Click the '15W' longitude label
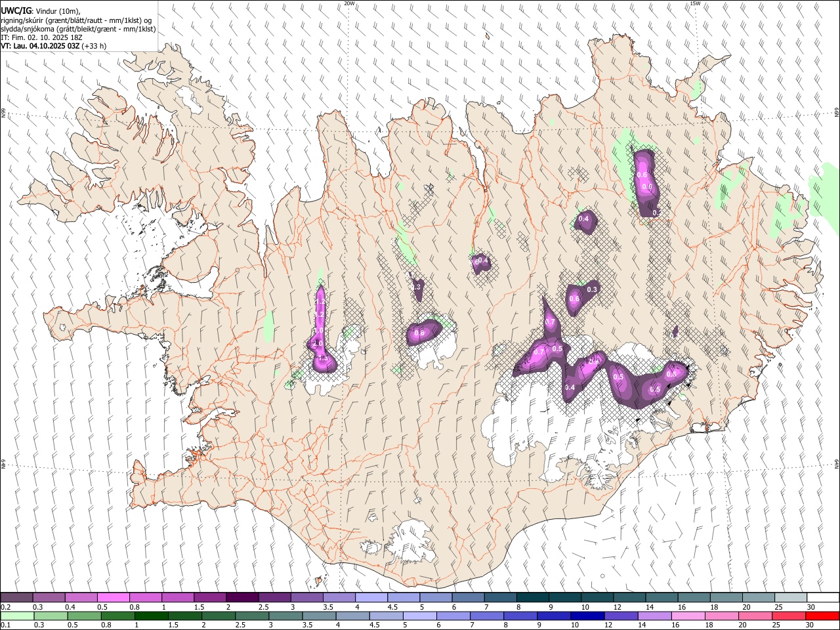The width and height of the screenshot is (840, 630). point(695,3)
